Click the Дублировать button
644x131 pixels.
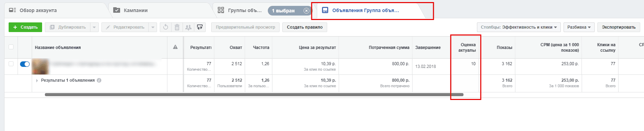click(x=68, y=27)
